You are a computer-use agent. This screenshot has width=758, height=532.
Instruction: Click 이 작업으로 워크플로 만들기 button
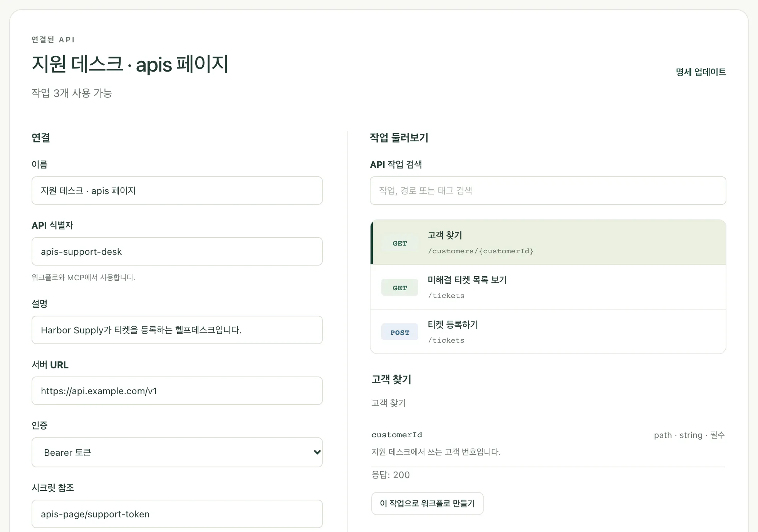[427, 504]
